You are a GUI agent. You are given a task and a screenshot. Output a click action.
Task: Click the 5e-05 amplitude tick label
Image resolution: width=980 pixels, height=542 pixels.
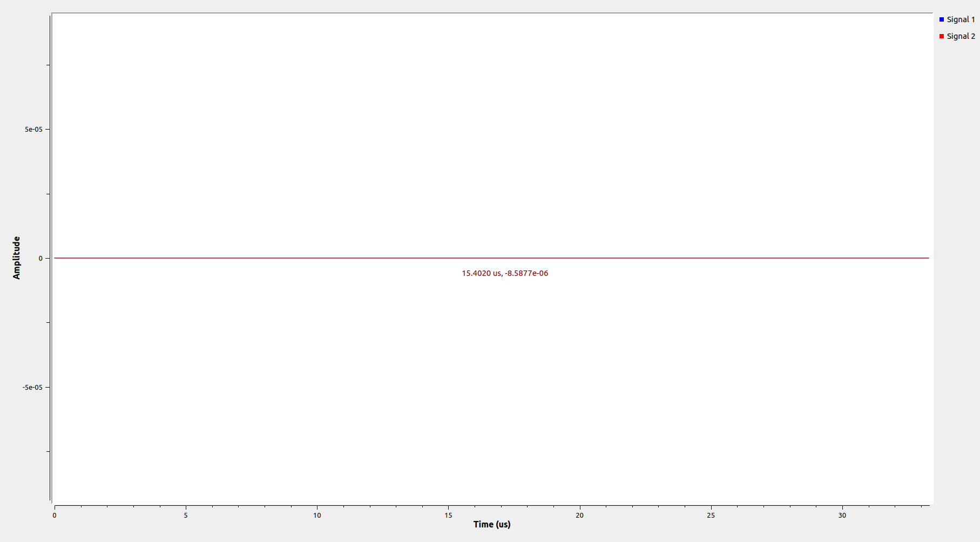[33, 130]
